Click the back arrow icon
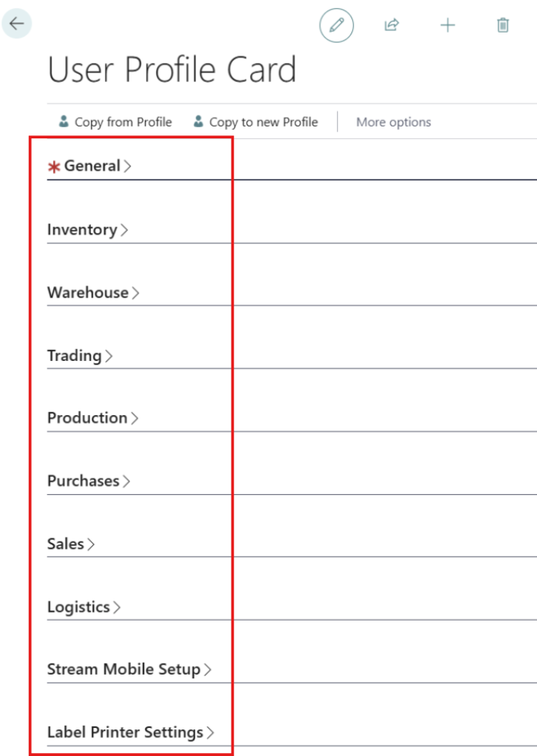The height and width of the screenshot is (756, 537). [x=16, y=24]
